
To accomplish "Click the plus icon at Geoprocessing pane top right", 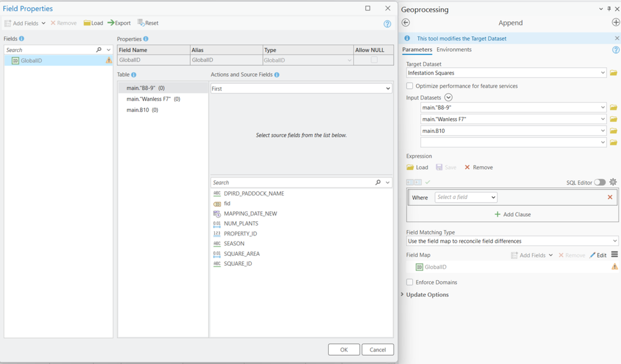I will (616, 22).
